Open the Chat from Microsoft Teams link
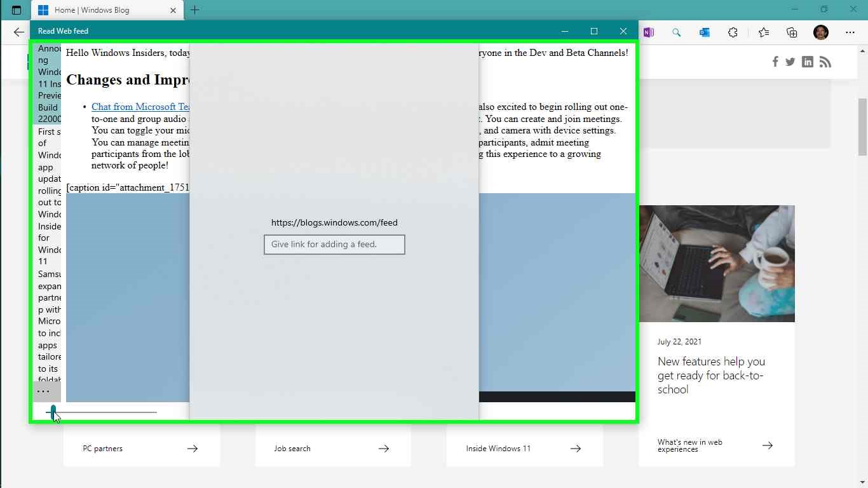This screenshot has width=868, height=488. point(140,107)
